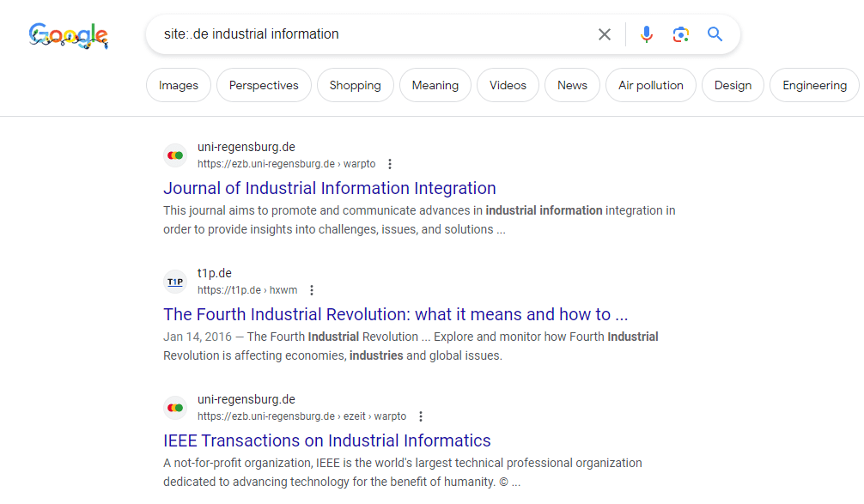864x504 pixels.
Task: Clear the search query with the X icon
Action: click(x=604, y=33)
